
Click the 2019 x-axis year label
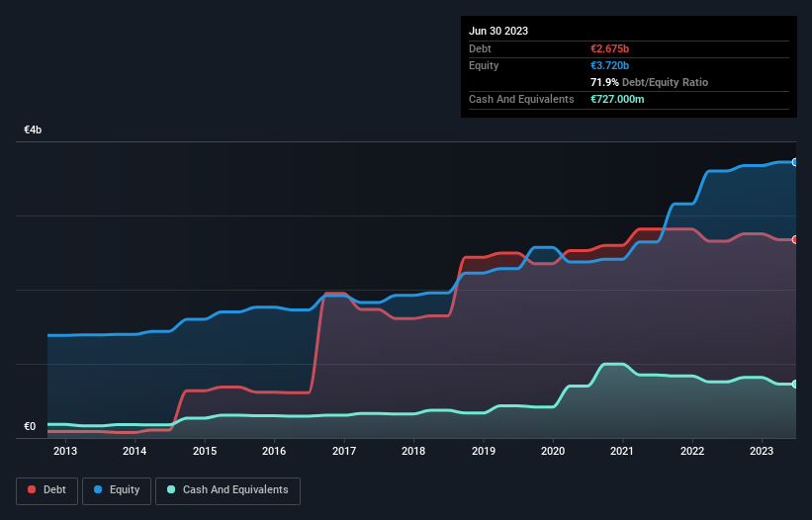pos(484,451)
